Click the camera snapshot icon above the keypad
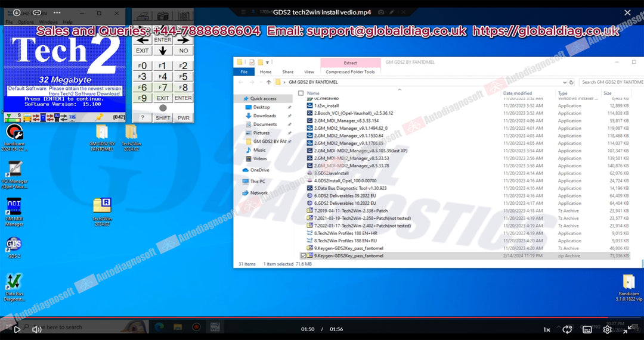This screenshot has width=644, height=340. click(x=163, y=16)
